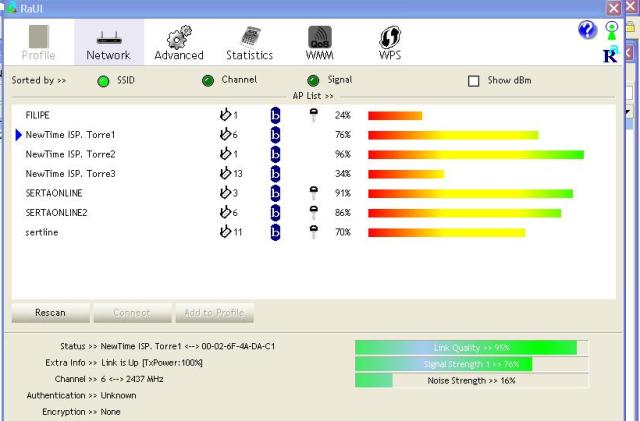Click SERTAONLINE's 91% signal bar
Screen dimensions: 640x421
click(471, 194)
